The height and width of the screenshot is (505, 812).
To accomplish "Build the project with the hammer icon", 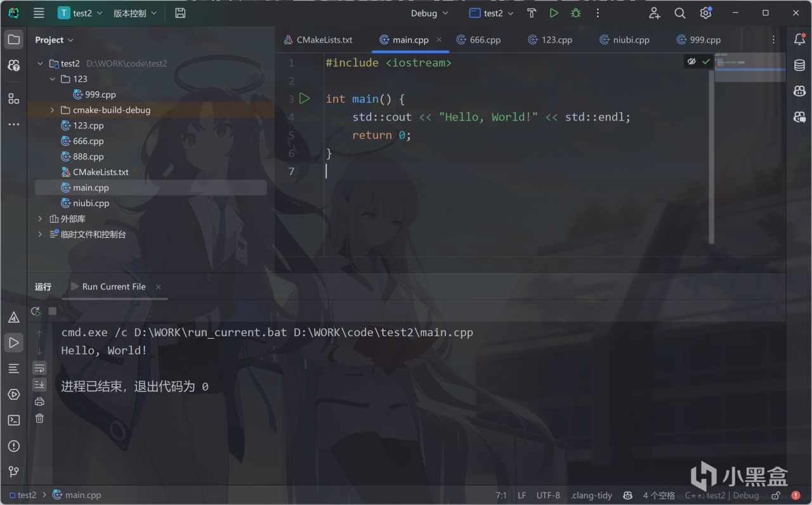I will (x=532, y=13).
